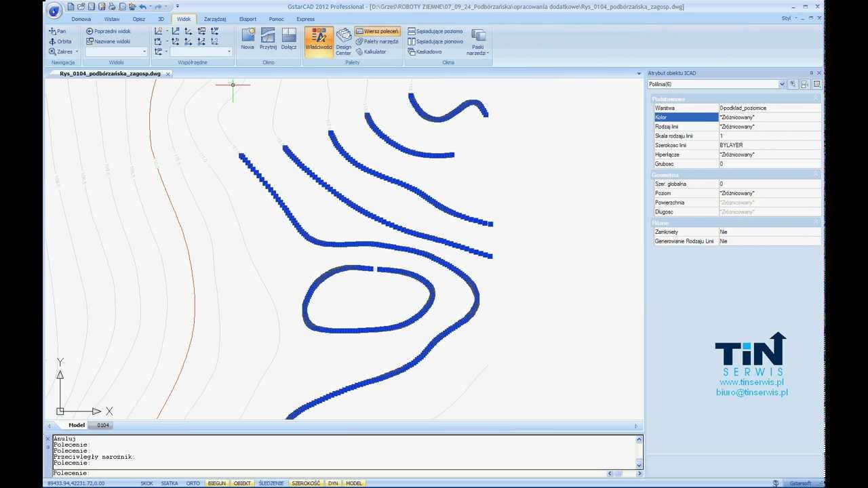Activate the Orbita view tool
The image size is (868, 488).
coord(60,41)
